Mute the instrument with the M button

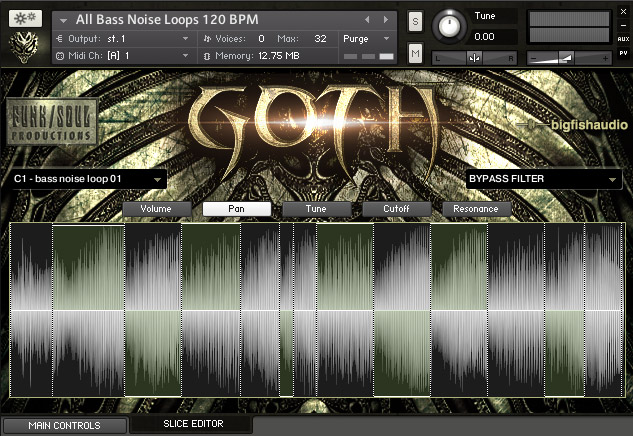[415, 53]
